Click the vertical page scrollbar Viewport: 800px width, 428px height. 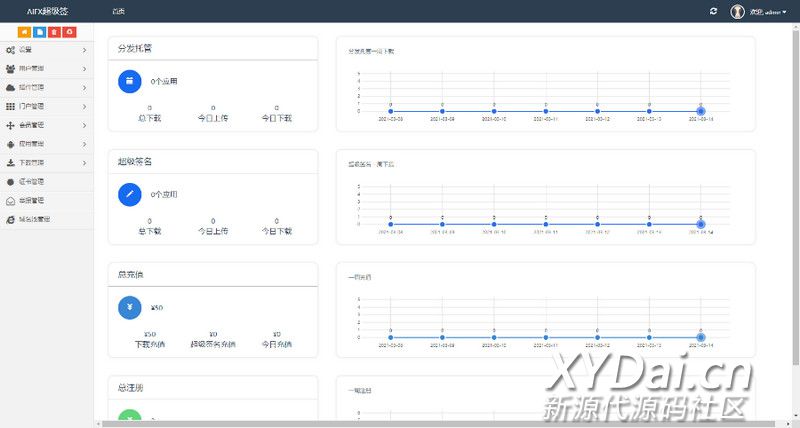coord(795,200)
